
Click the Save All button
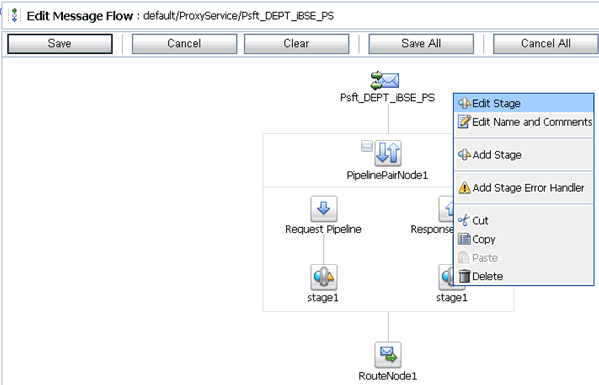point(421,44)
